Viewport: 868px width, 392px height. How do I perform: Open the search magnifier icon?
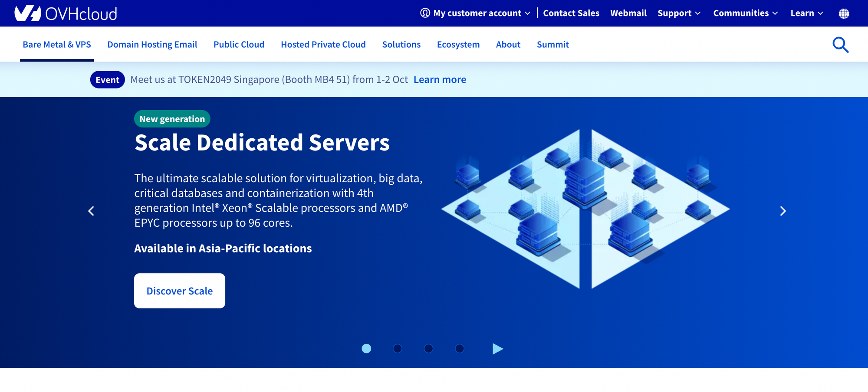click(840, 45)
